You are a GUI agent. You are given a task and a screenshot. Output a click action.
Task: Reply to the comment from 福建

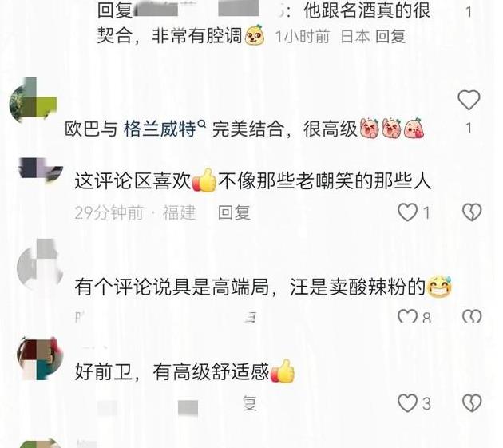pos(234,212)
